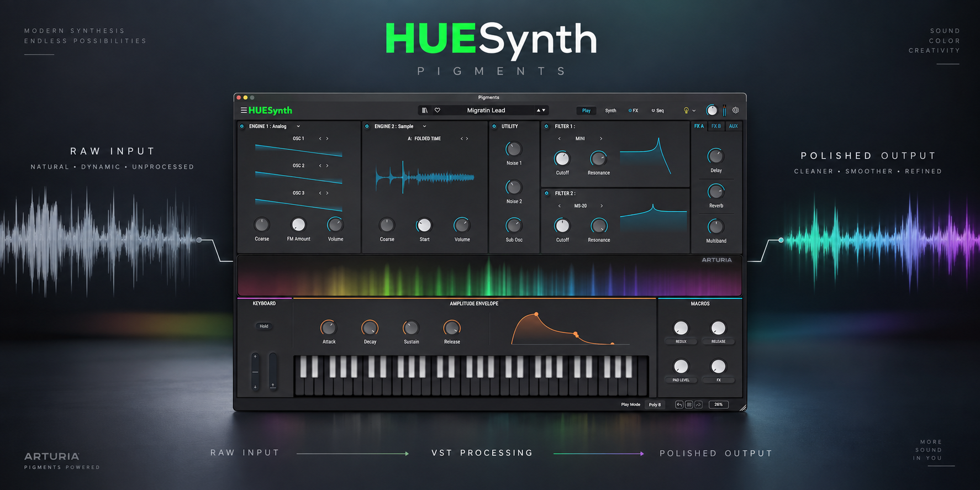
Task: Select the FX A tab
Action: (x=699, y=127)
